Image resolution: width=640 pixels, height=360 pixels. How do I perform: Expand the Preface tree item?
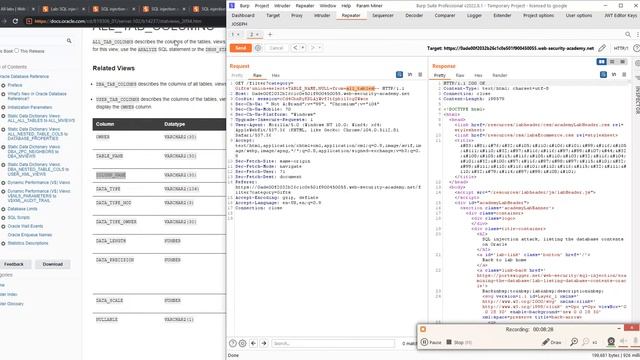[x=3, y=85]
